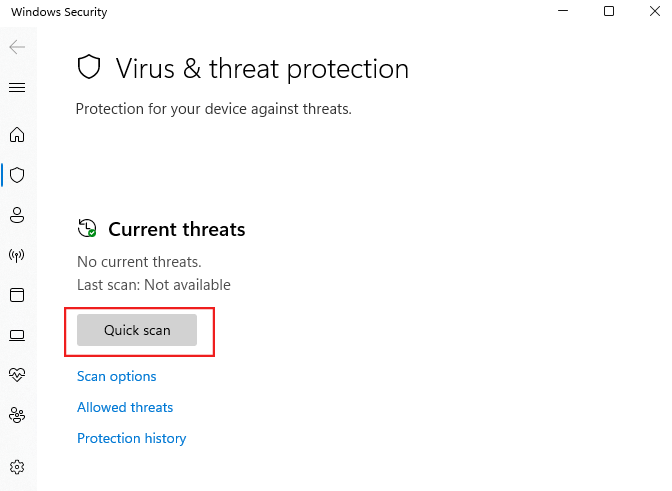Open Account protection from the sidebar
Screen dimensions: 672x491
click(16, 215)
